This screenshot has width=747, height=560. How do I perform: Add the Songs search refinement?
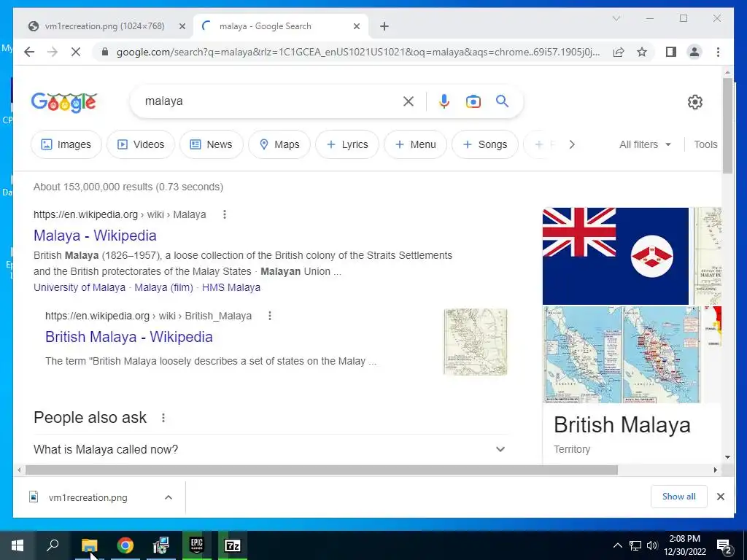click(485, 144)
